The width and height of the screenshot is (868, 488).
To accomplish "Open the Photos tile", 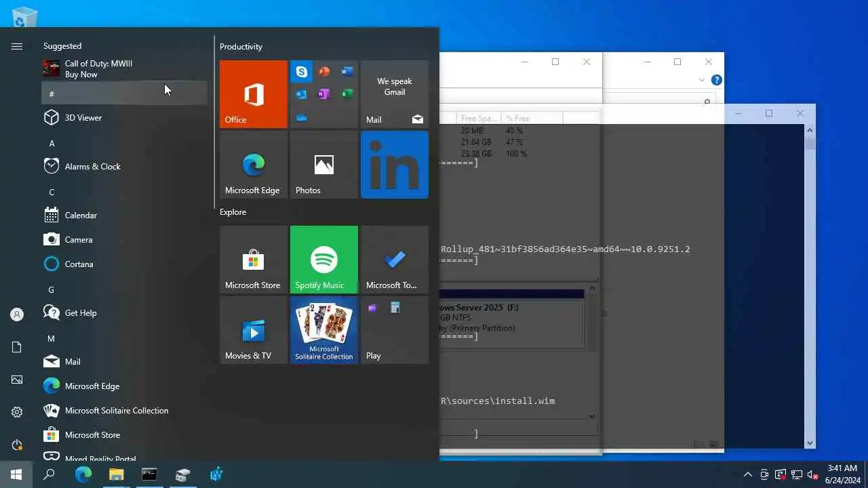I will pyautogui.click(x=324, y=165).
